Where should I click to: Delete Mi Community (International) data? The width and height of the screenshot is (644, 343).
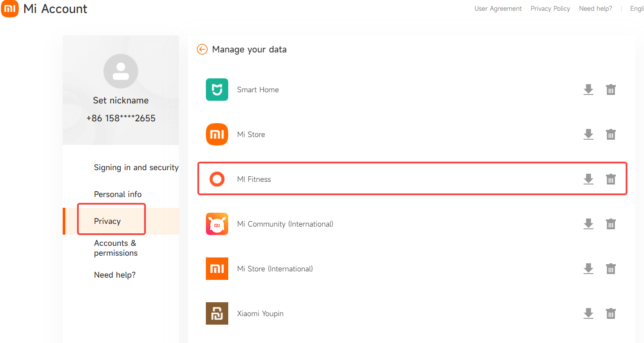pos(610,224)
